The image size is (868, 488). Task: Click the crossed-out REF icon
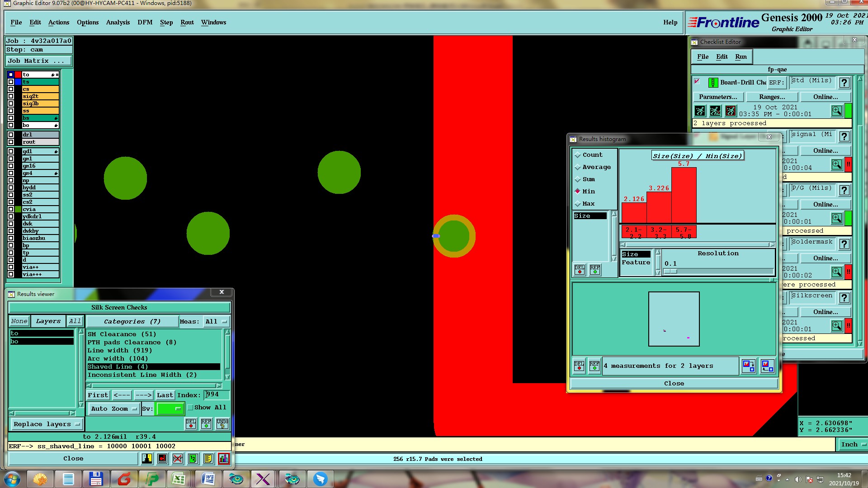click(x=177, y=459)
